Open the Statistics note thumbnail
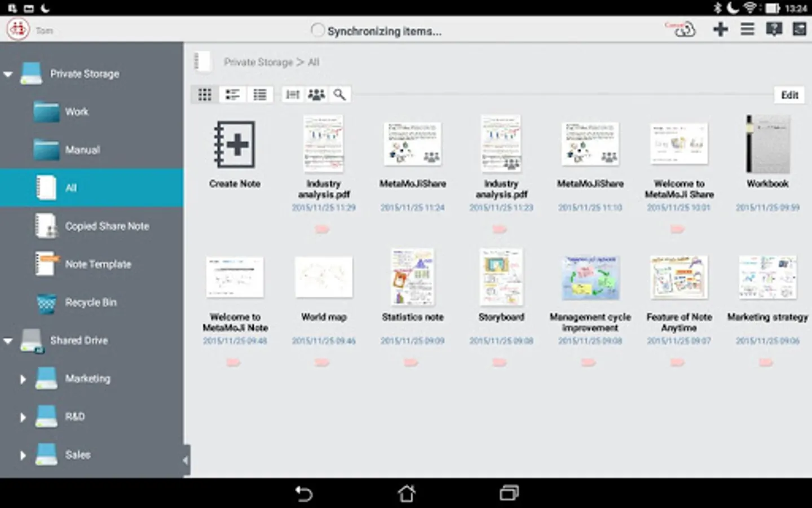812x508 pixels. tap(413, 277)
